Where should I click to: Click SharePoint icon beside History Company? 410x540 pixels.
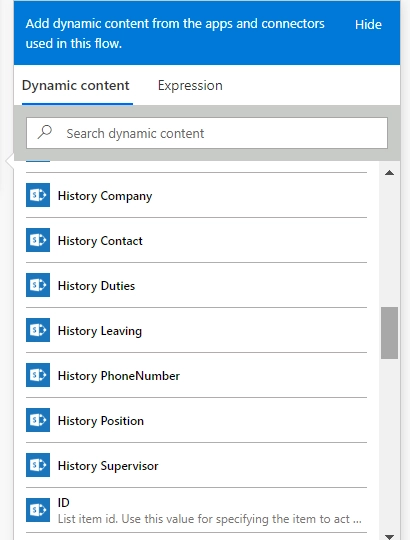click(38, 195)
